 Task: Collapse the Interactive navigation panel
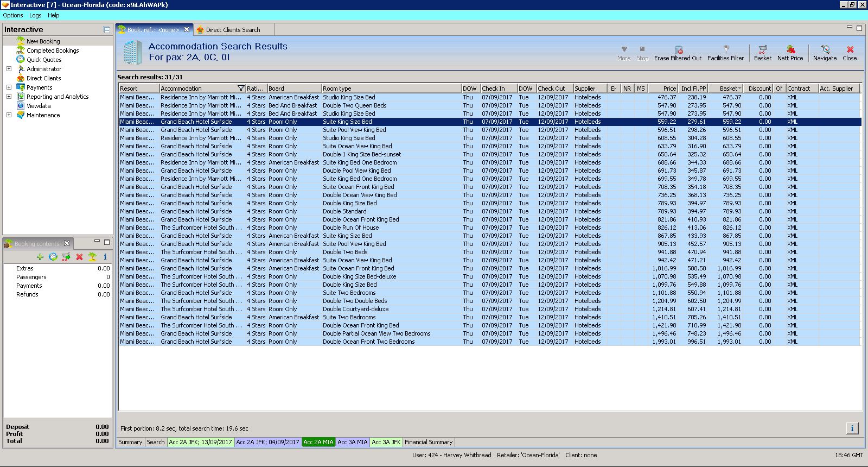click(x=107, y=30)
